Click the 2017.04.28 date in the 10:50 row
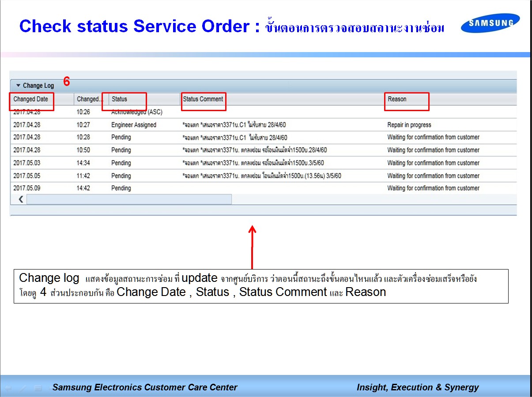This screenshot has width=532, height=397. pyautogui.click(x=26, y=150)
